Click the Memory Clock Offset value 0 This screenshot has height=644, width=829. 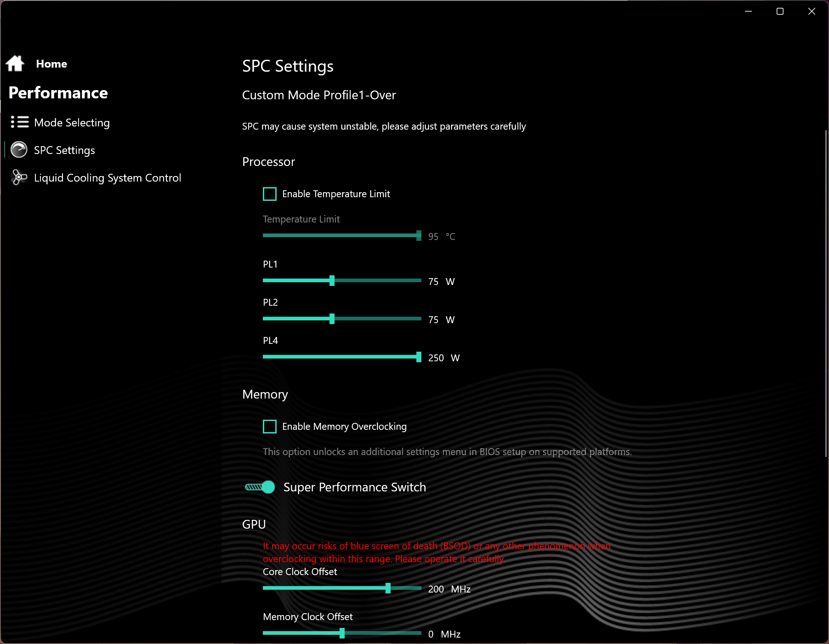click(431, 634)
